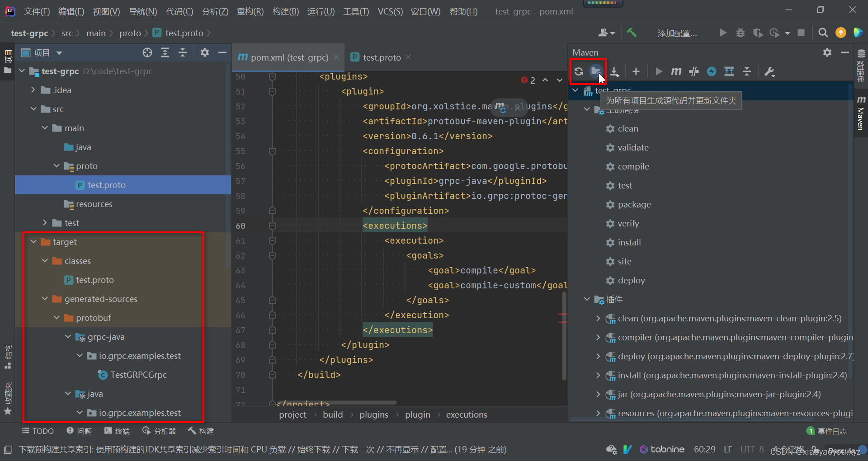
Task: Click 'plugins' in editor breadcrumb
Action: tap(374, 414)
